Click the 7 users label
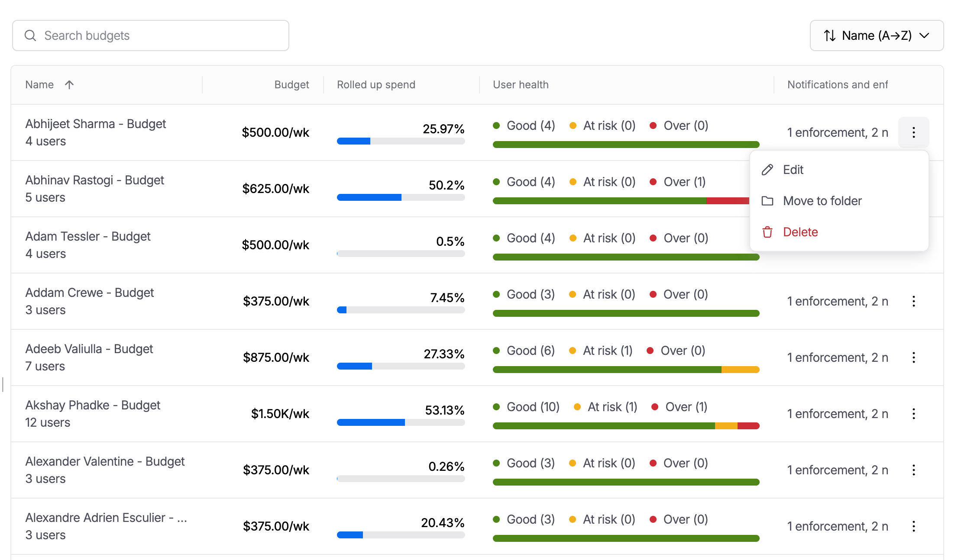The width and height of the screenshot is (958, 560). click(x=45, y=367)
